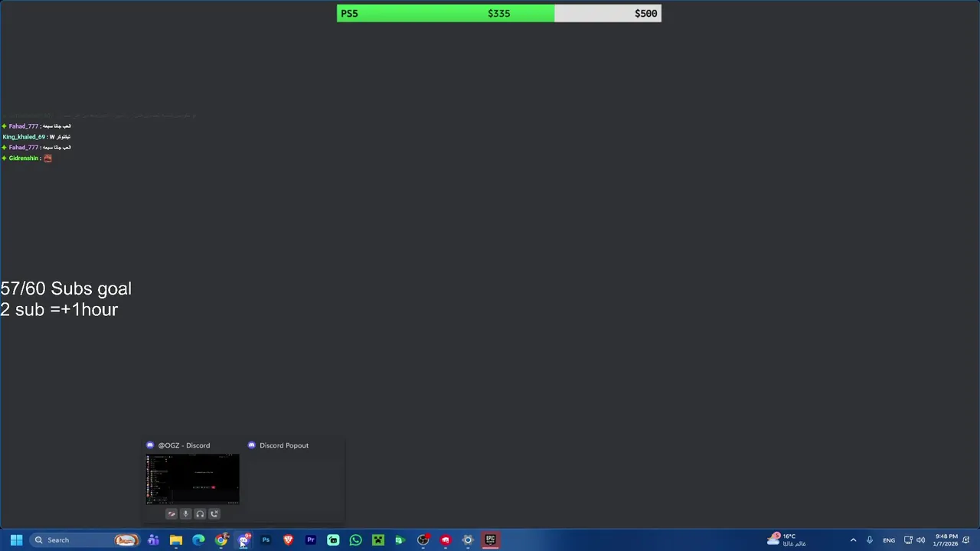980x551 pixels.
Task: Click the chat message from King_khaled_69
Action: pos(37,137)
